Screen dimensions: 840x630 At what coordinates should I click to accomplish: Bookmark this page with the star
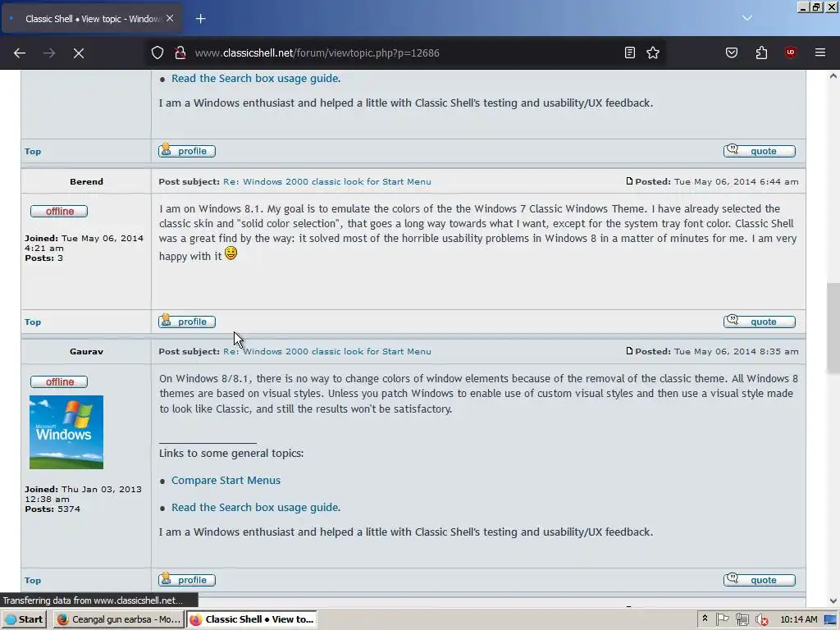[x=653, y=52]
